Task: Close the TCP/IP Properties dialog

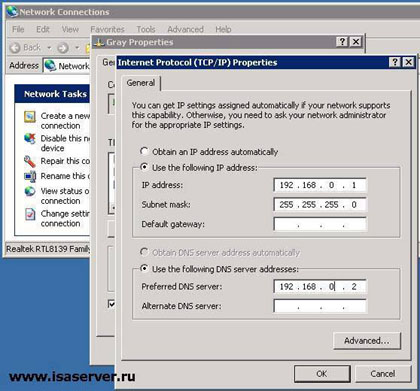Action: click(x=409, y=62)
